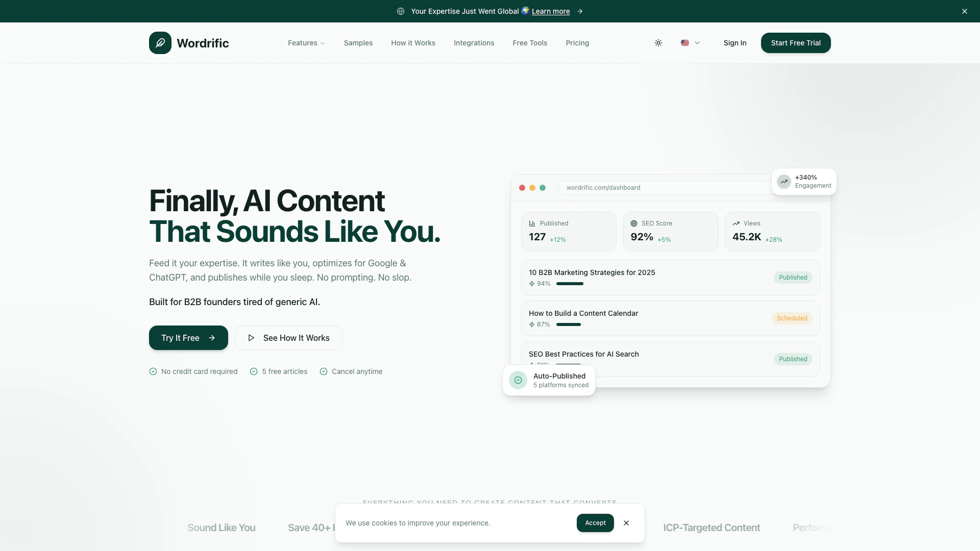980x551 pixels.
Task: Expand the Features menu chevron
Action: click(x=323, y=43)
